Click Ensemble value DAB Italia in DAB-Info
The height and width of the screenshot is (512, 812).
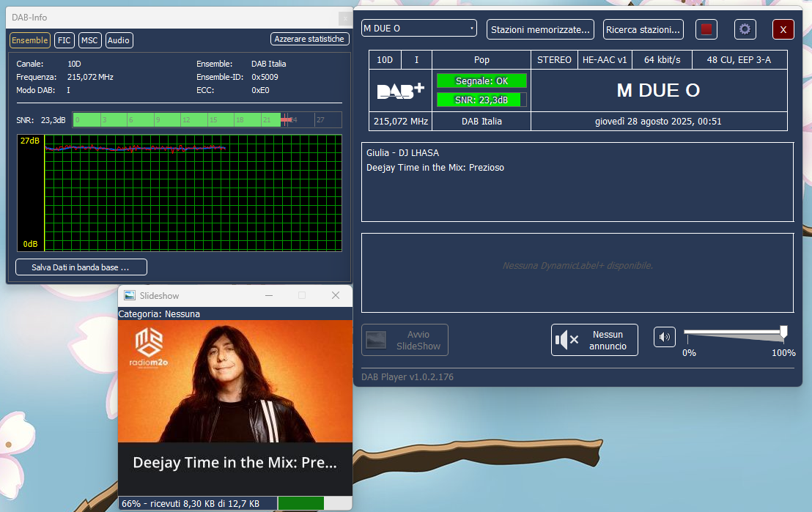[268, 64]
